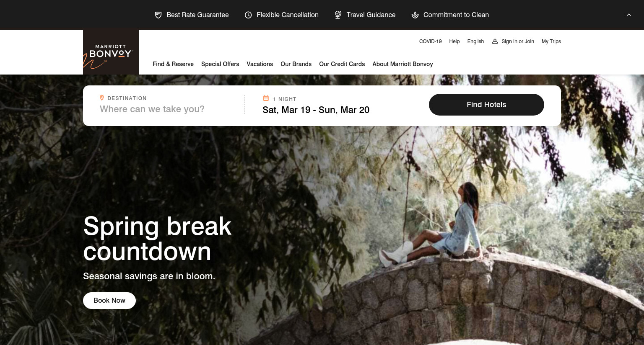Open the English language selector
The width and height of the screenshot is (644, 345).
click(475, 41)
